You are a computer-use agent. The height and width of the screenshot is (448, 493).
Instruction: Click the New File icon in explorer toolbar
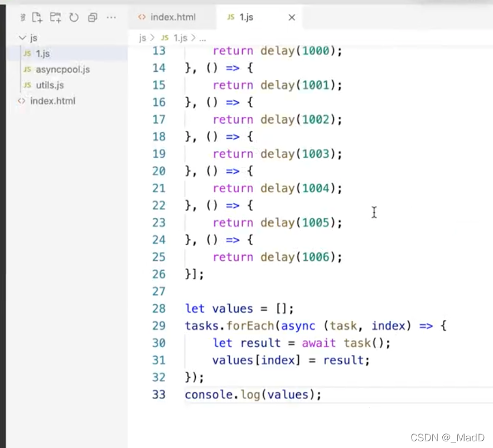(37, 18)
